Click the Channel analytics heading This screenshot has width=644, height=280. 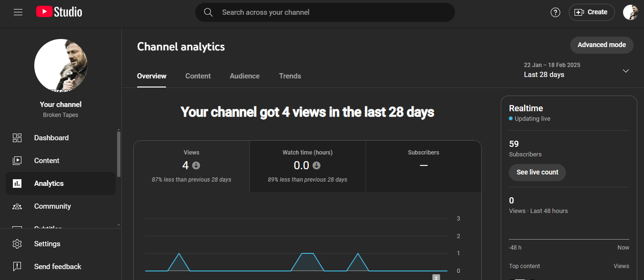[181, 47]
